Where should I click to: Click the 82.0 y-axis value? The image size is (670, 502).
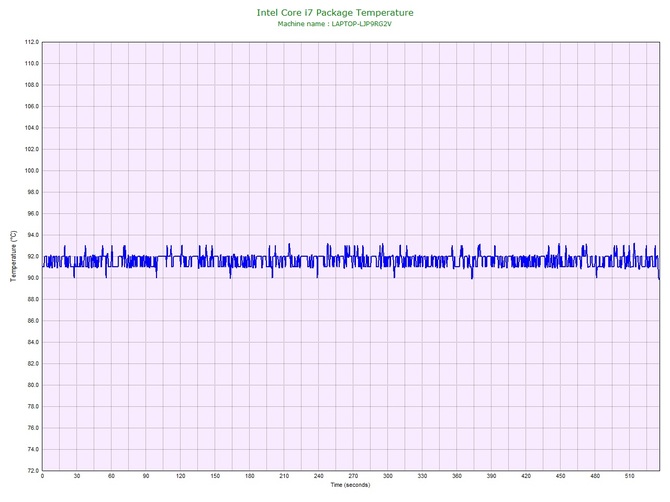33,364
